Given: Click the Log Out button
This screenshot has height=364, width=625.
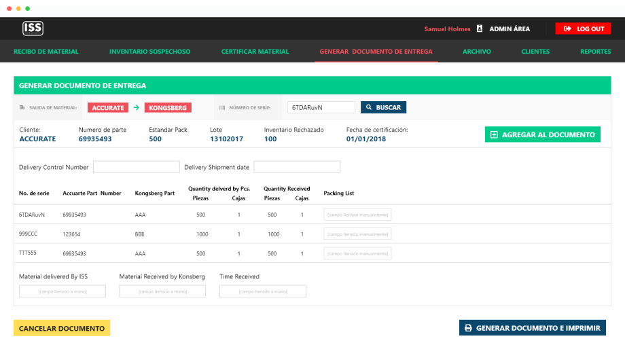Looking at the screenshot, I should coord(583,29).
